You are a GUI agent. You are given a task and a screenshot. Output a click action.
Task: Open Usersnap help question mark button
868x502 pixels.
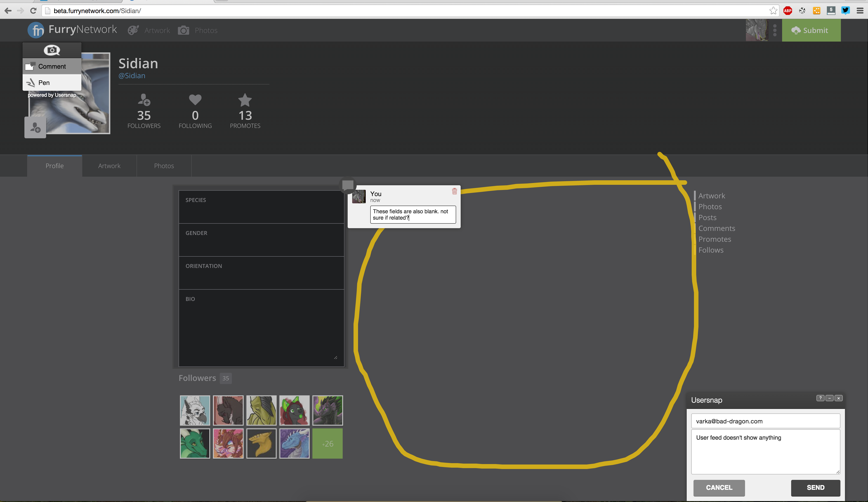tap(820, 398)
